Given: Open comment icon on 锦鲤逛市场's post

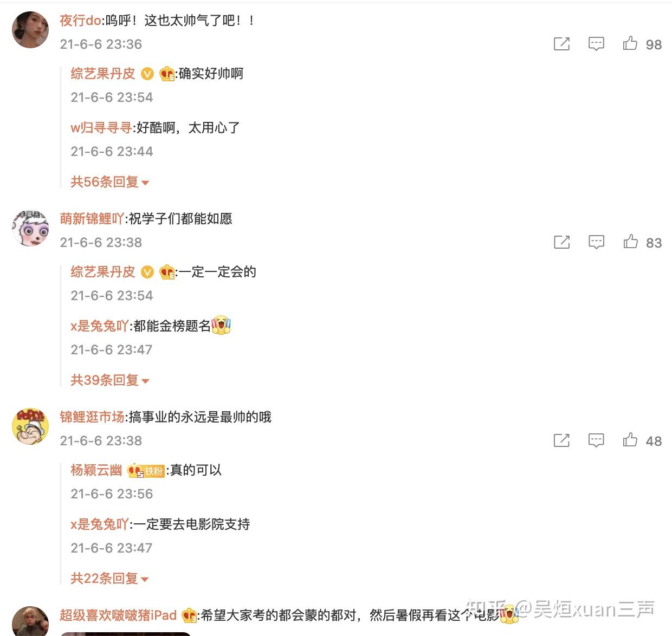Looking at the screenshot, I should point(596,440).
